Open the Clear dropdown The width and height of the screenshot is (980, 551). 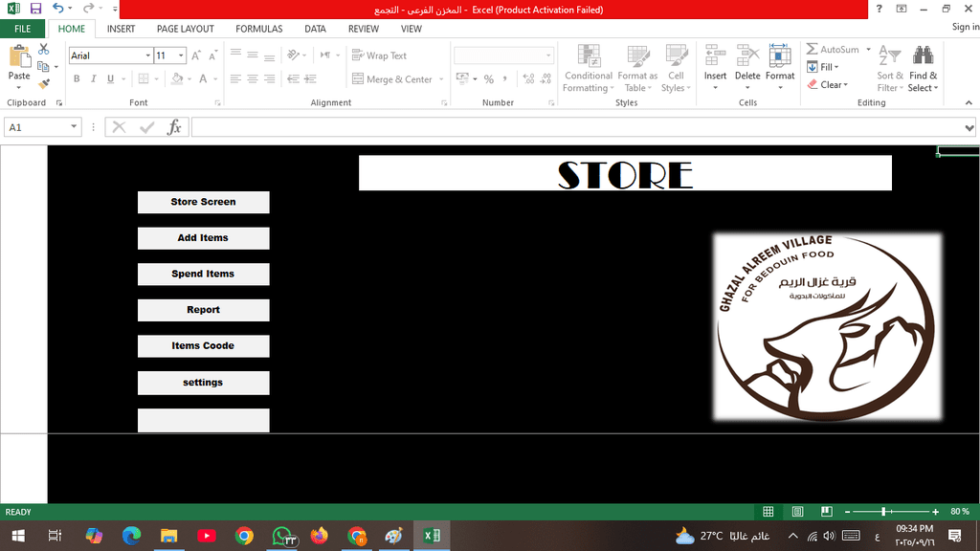(828, 84)
